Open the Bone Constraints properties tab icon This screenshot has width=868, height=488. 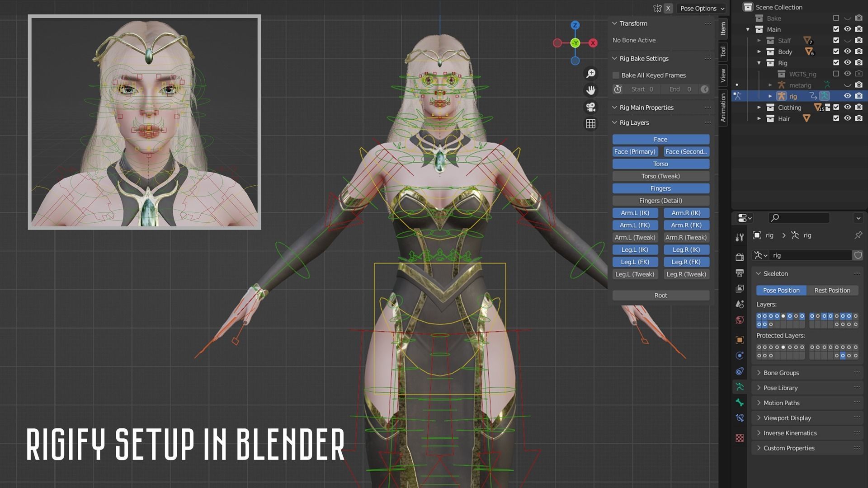(x=740, y=418)
